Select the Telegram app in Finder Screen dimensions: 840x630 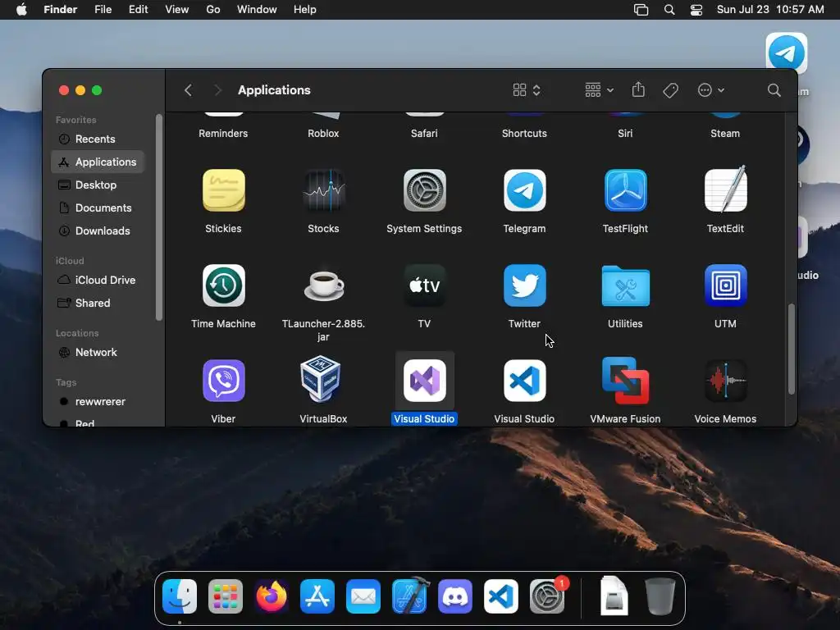pyautogui.click(x=524, y=190)
